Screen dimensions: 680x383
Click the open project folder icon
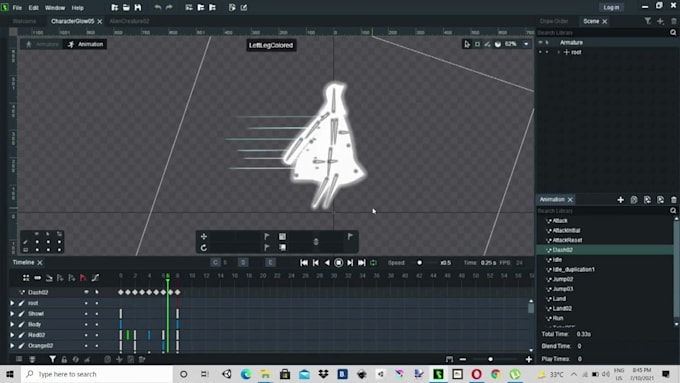coord(126,7)
